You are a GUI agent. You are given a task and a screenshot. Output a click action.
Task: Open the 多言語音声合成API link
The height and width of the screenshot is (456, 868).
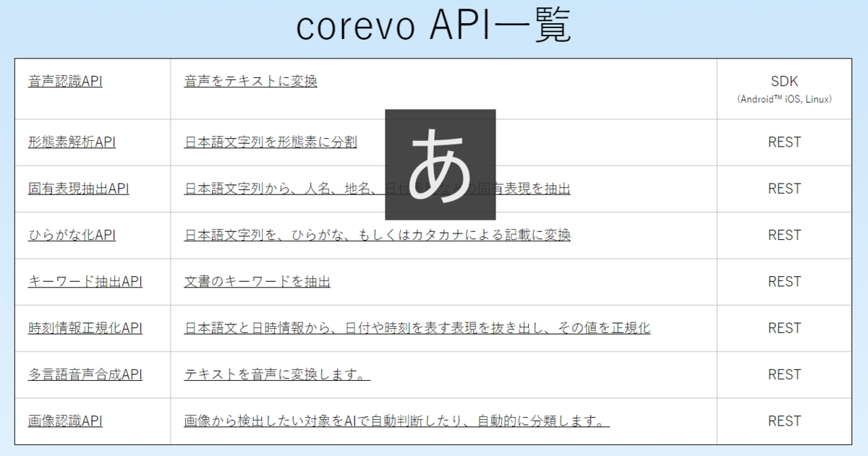85,374
